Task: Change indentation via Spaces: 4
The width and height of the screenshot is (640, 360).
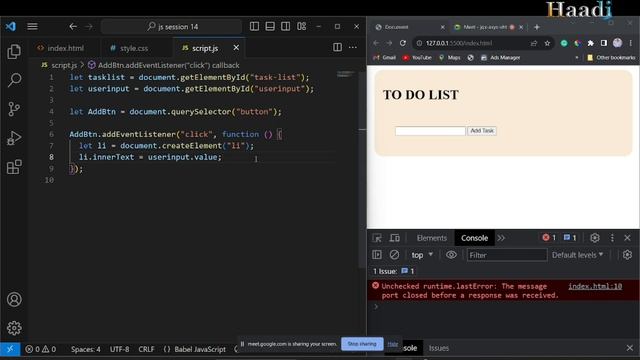Action: pyautogui.click(x=85, y=349)
